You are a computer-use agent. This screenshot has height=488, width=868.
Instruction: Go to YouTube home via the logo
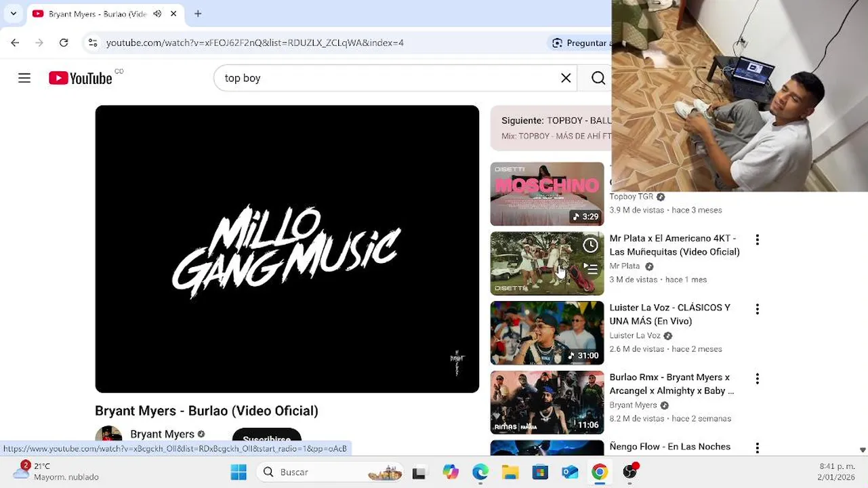pyautogui.click(x=81, y=78)
